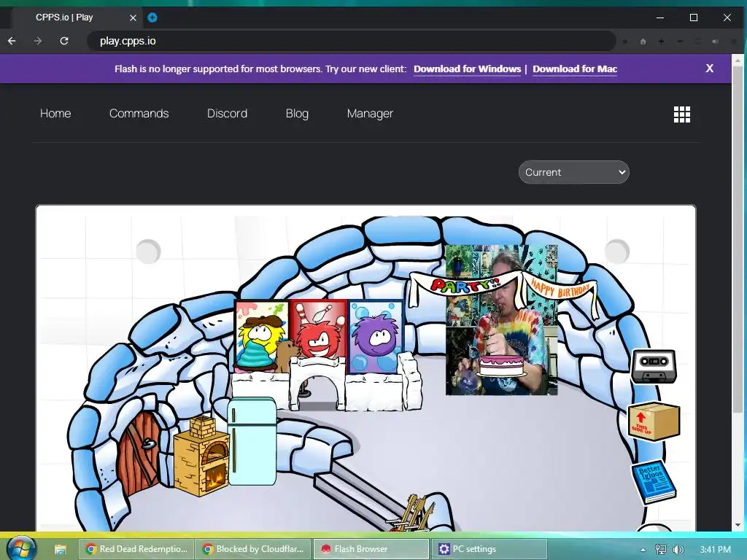Open the browser menu icon at toolbar end
747x560 pixels.
(734, 42)
